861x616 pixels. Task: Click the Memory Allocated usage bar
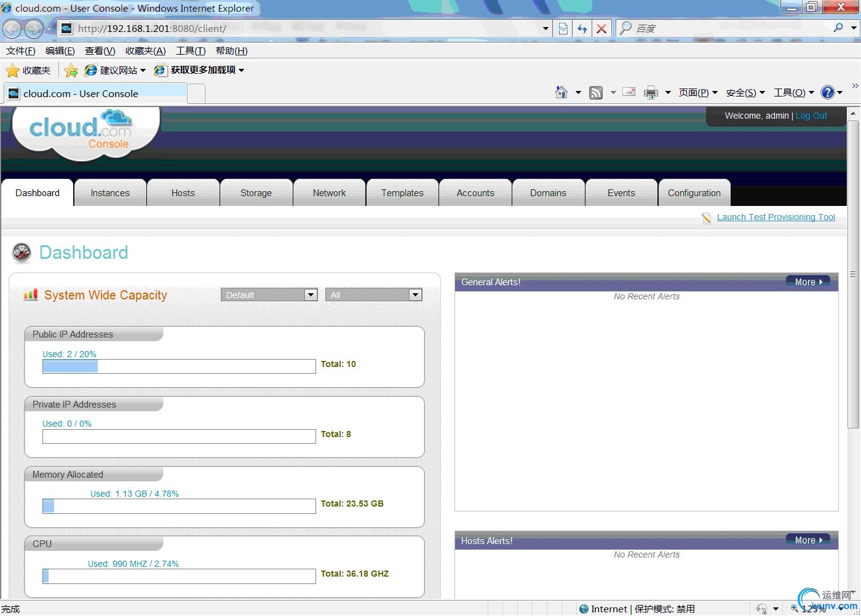[x=179, y=507]
